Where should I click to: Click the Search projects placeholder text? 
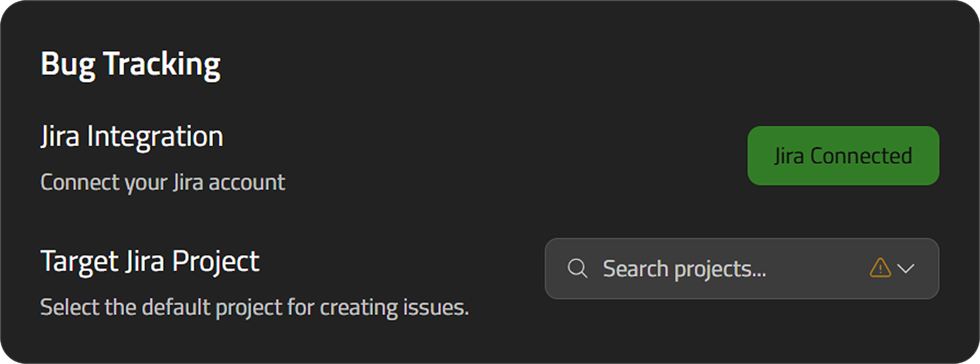pos(684,269)
